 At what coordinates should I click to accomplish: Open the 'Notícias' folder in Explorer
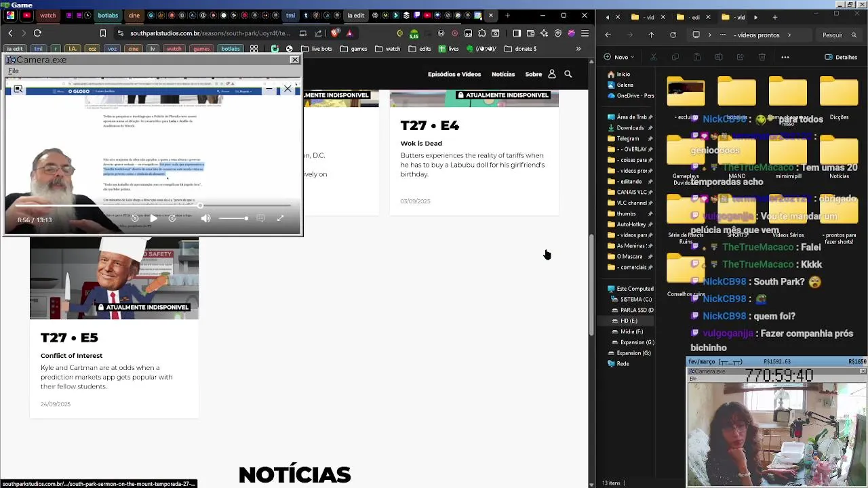tap(839, 157)
